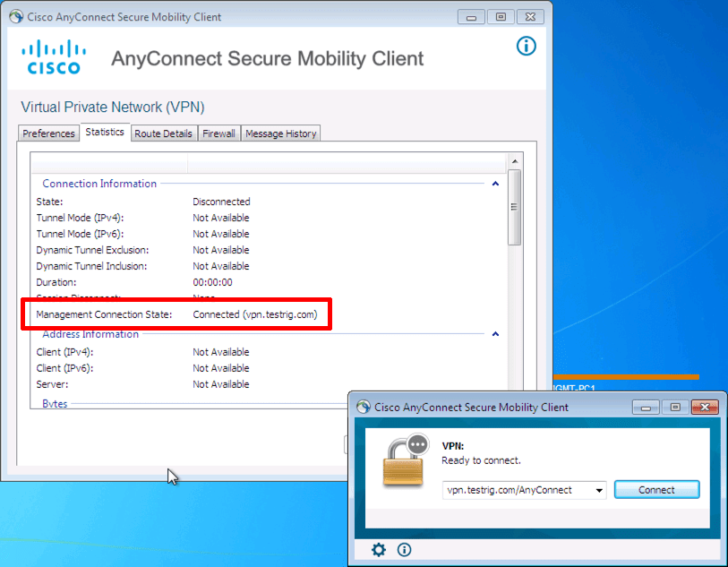Click the globe icon on the small window's title bar
This screenshot has width=728, height=567.
(362, 407)
